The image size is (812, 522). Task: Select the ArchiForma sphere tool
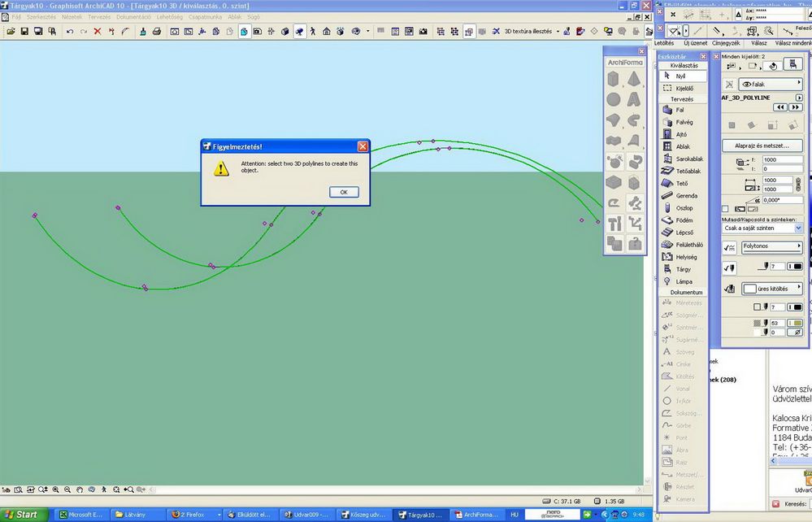click(x=614, y=99)
